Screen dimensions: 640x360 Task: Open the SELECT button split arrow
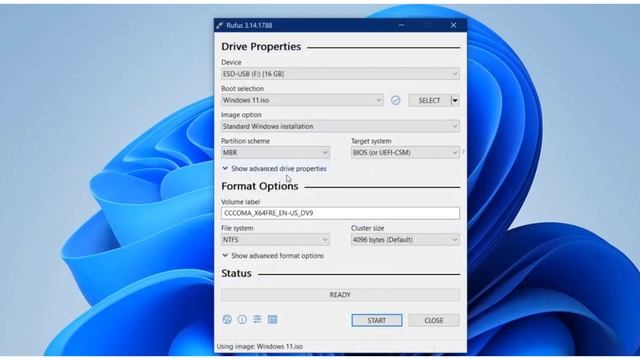[455, 100]
